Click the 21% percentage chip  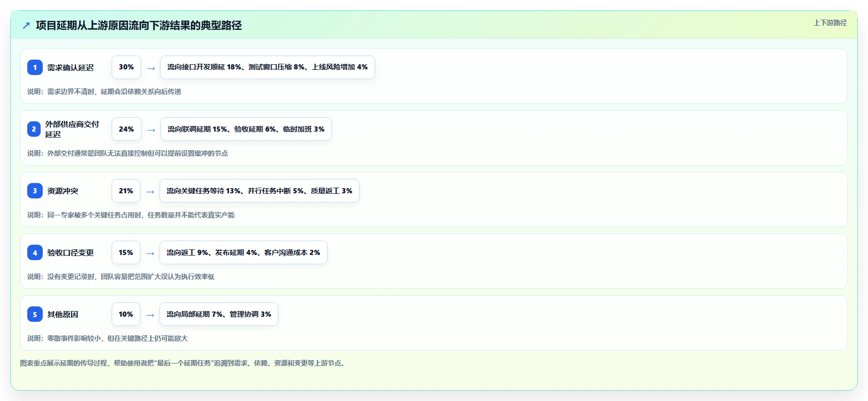tap(126, 191)
